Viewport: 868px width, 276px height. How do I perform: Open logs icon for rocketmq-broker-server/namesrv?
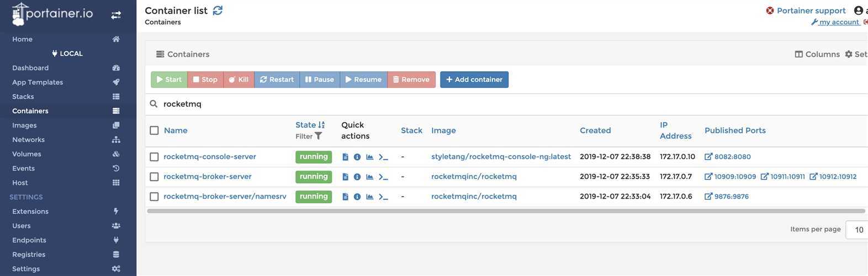point(345,197)
